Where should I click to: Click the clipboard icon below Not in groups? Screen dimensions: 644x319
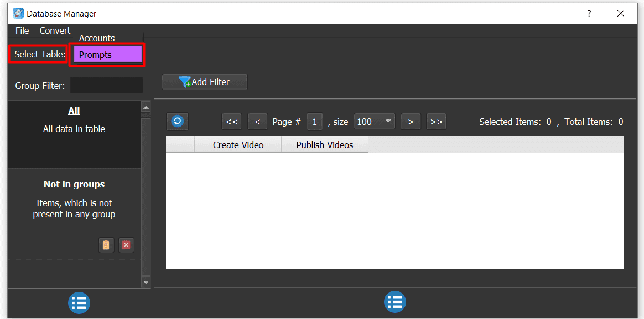coord(106,245)
